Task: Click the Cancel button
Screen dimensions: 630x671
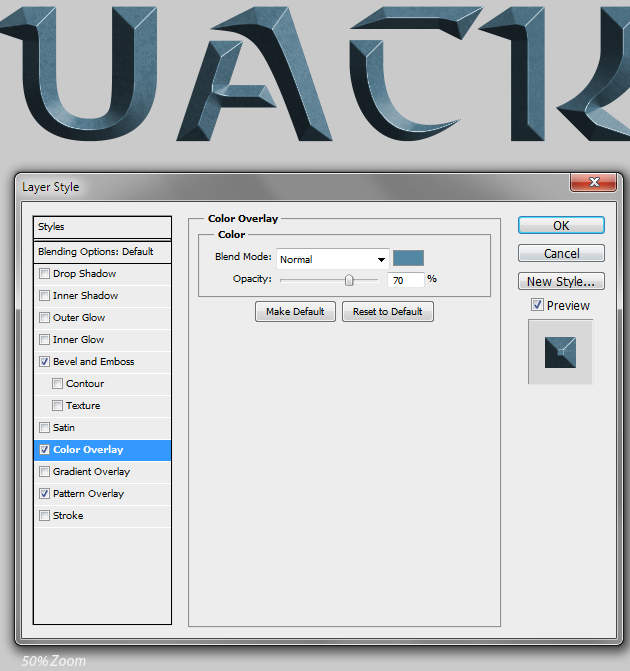Action: [561, 254]
